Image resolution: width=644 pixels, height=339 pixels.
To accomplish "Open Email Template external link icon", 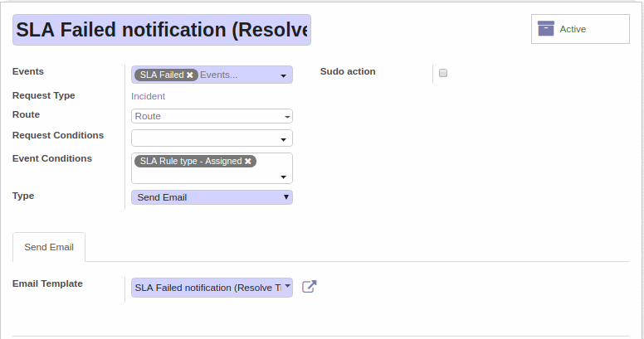I will [x=310, y=287].
